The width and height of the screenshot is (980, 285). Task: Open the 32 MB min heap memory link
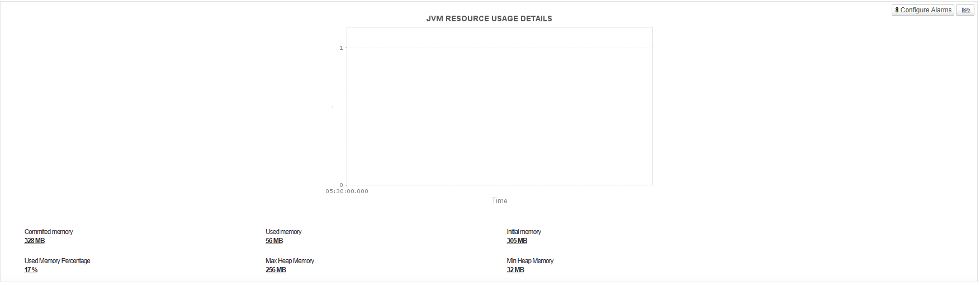tap(515, 270)
